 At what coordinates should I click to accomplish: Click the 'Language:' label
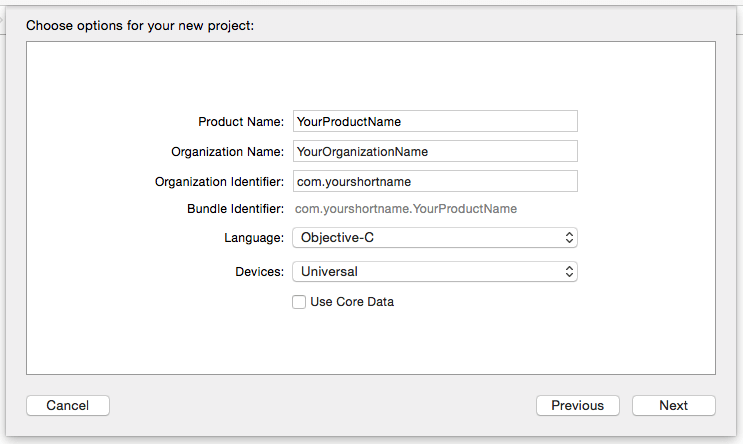(254, 238)
